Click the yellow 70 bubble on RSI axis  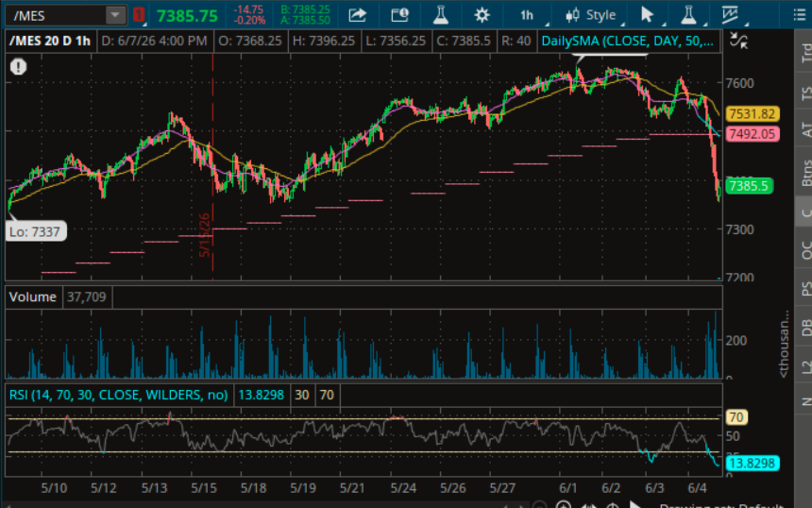click(736, 417)
